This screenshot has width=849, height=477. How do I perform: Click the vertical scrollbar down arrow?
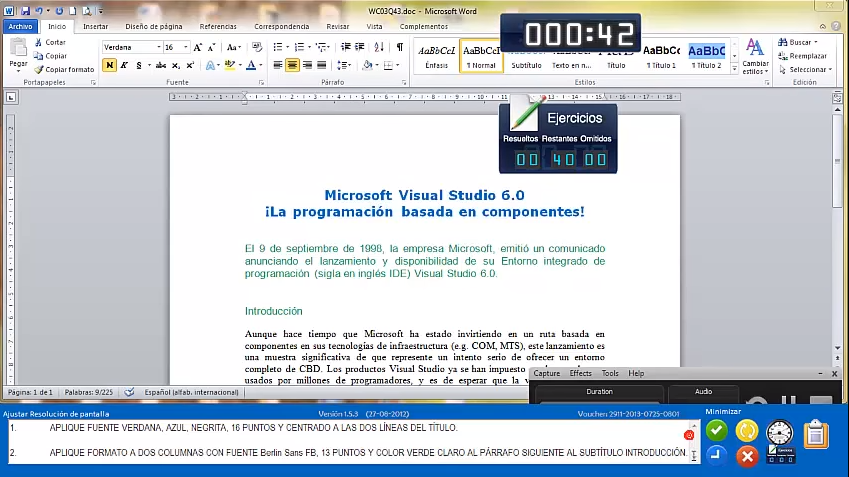click(837, 348)
